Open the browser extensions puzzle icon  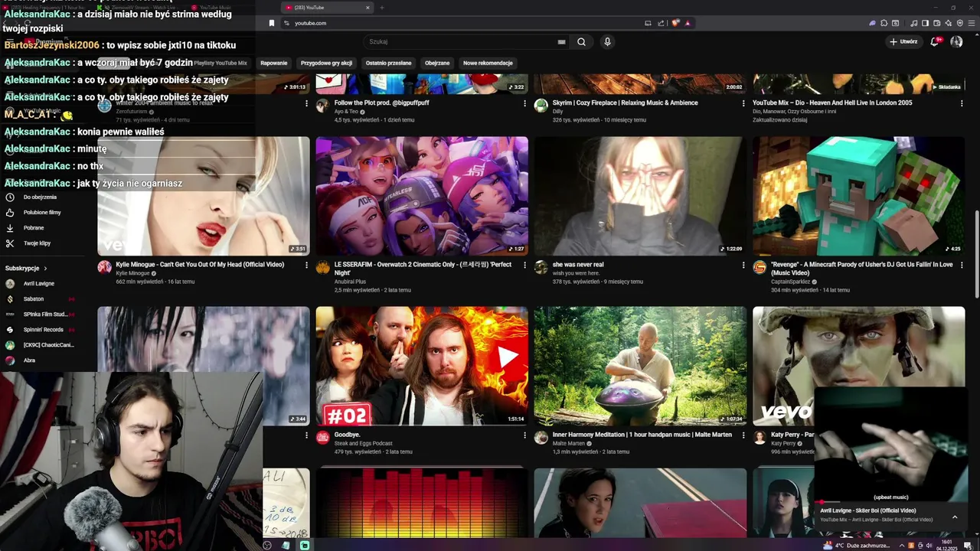[x=884, y=23]
